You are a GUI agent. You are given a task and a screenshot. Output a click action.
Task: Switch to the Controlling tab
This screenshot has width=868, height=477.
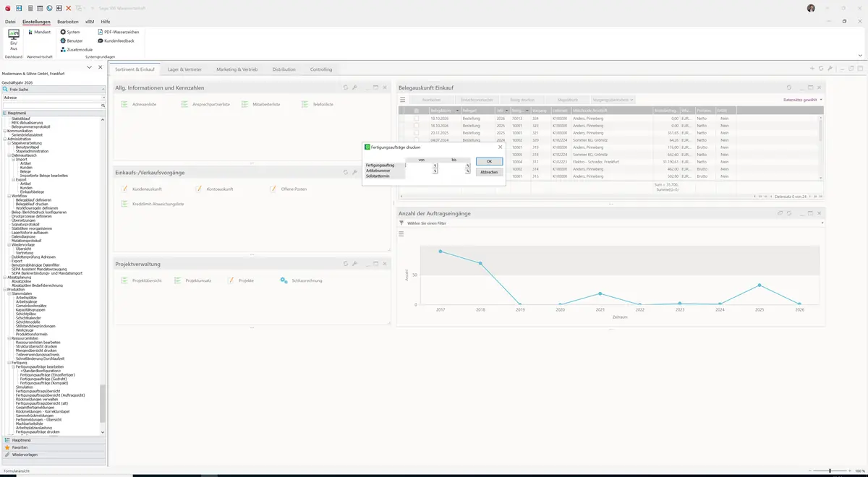(321, 69)
